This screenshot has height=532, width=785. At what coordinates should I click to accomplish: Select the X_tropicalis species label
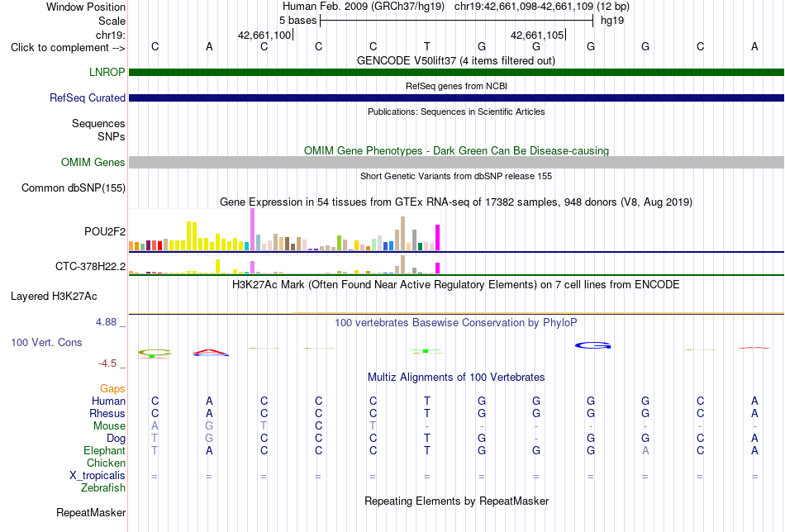point(98,476)
